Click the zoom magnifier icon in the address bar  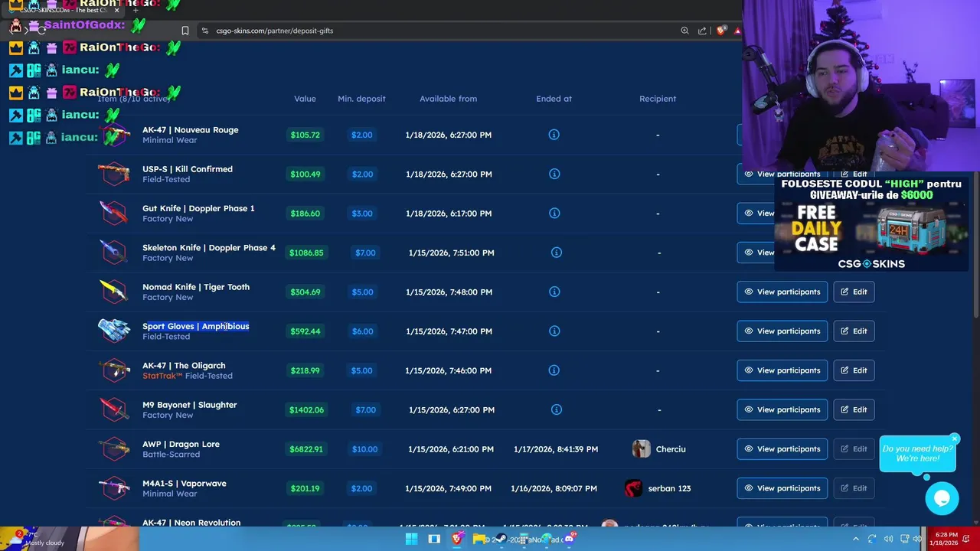point(684,31)
